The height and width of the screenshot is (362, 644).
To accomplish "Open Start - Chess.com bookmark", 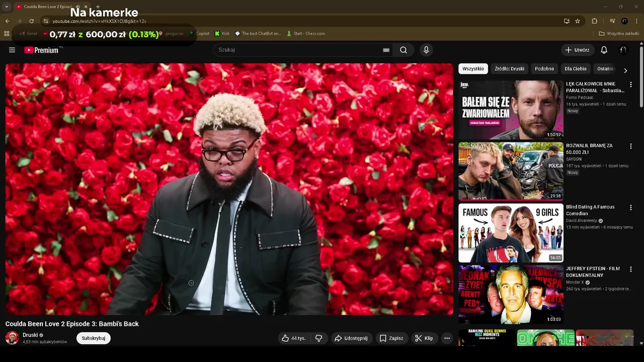I will point(305,34).
